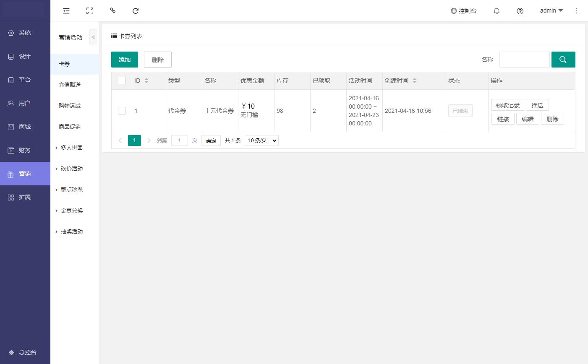The width and height of the screenshot is (588, 364).
Task: Click the menu fold icon in top bar
Action: 66,11
